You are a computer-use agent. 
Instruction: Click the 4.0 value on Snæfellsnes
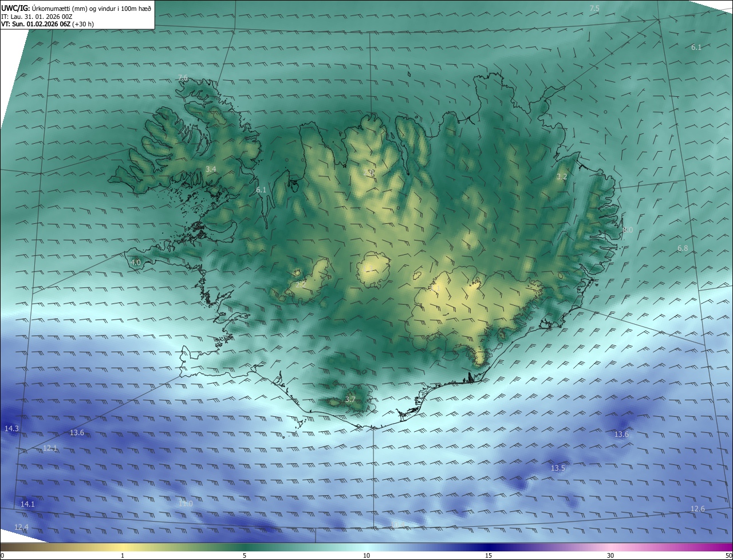pos(136,262)
